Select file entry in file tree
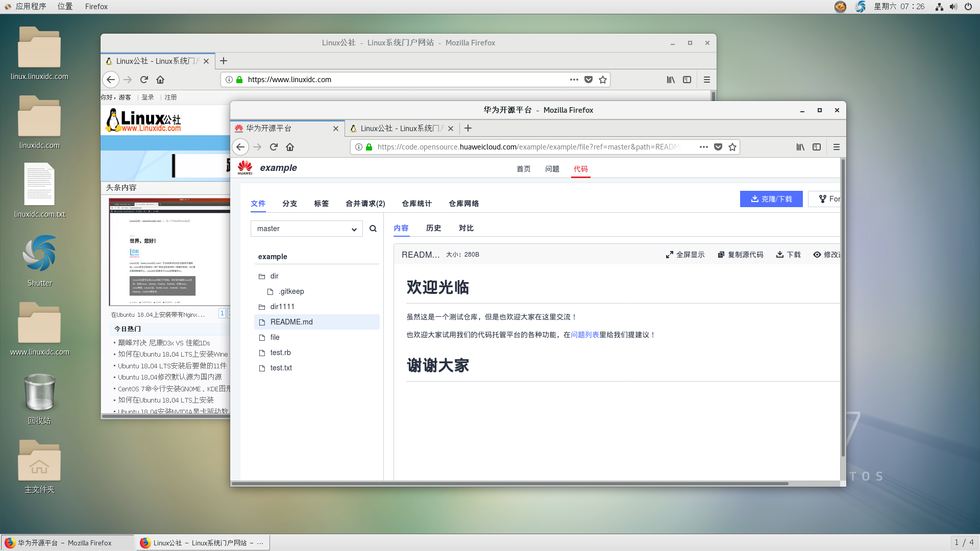 tap(275, 337)
